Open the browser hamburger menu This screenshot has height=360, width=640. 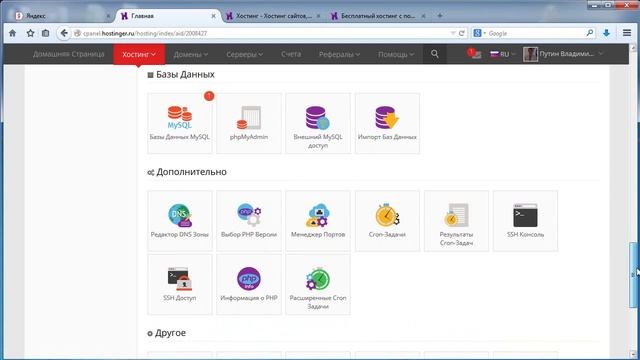(x=627, y=33)
